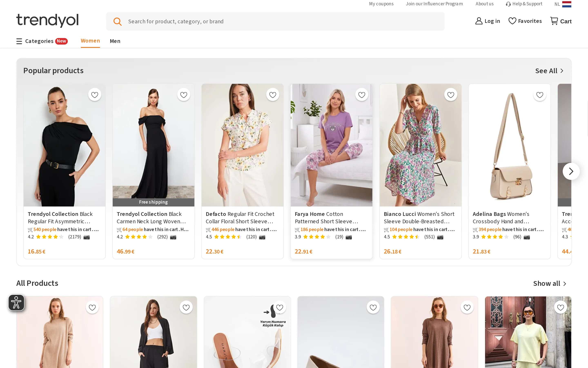
Task: Favorite the black cardigan set in All Products
Action: tap(186, 307)
